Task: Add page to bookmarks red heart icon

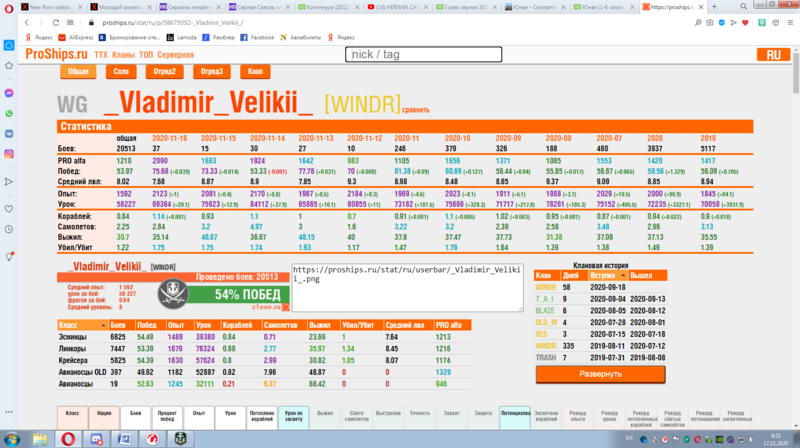Action: coord(745,22)
